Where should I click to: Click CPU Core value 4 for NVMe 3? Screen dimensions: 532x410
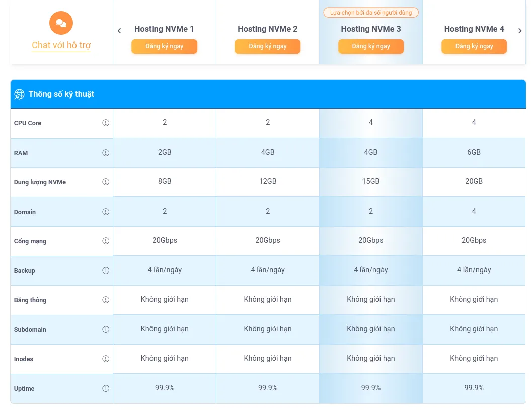[371, 122]
